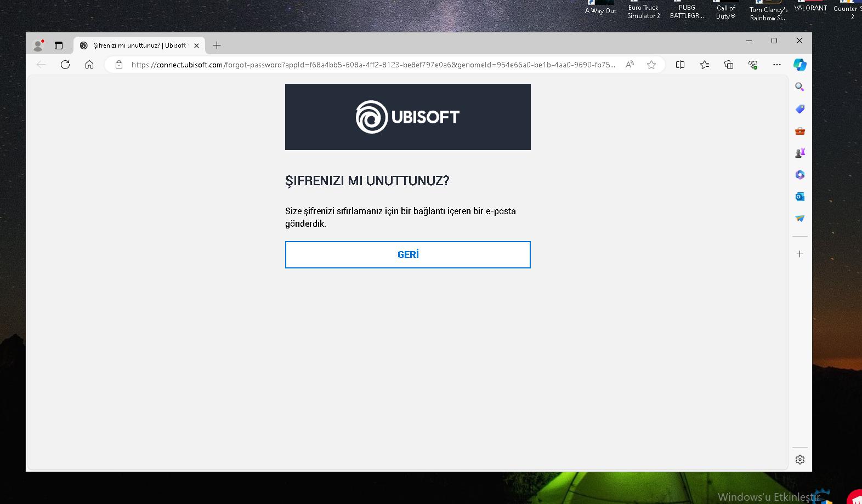Viewport: 862px width, 504px height.
Task: Select the VALORANT desktop shortcut
Action: [x=810, y=7]
